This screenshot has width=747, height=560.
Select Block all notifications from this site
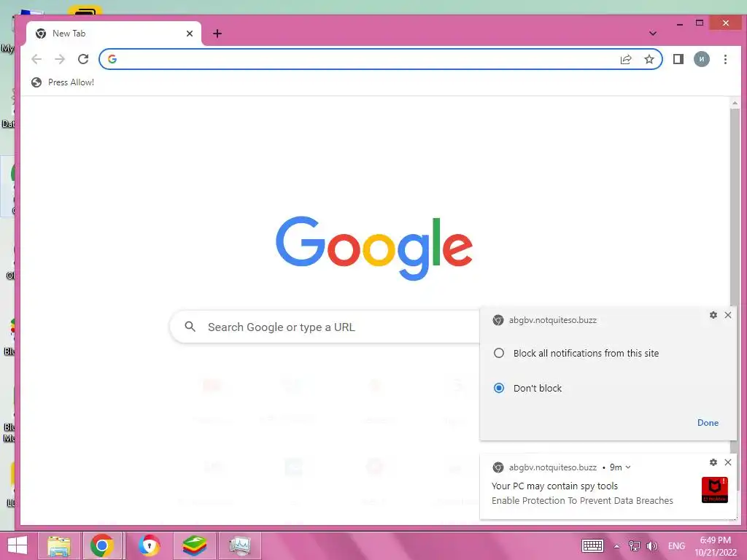[x=576, y=354]
